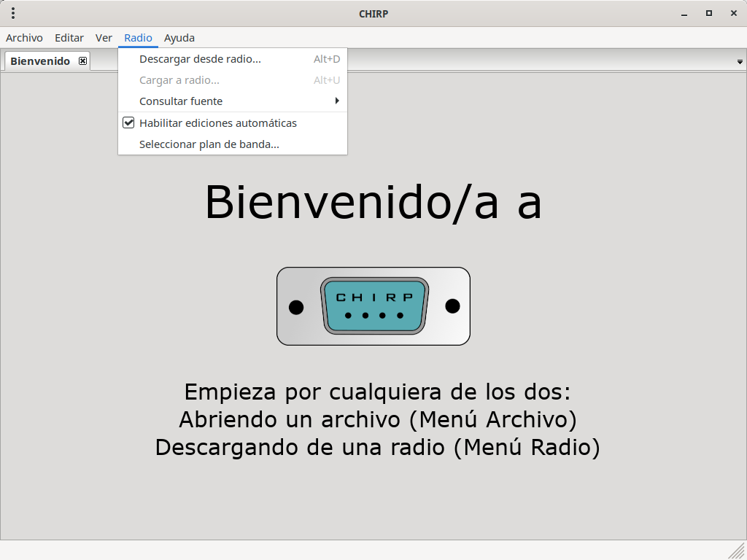Maximize the CHIRP window
The width and height of the screenshot is (747, 560).
[708, 13]
